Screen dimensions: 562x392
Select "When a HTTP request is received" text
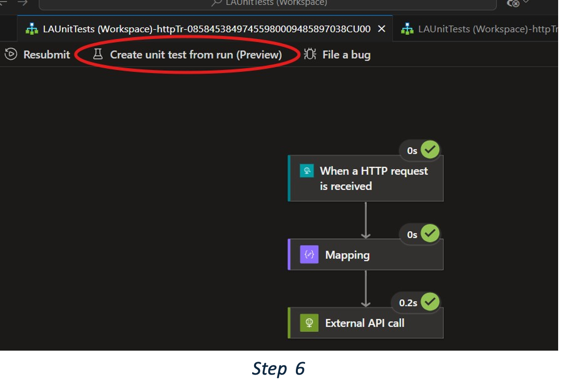373,178
